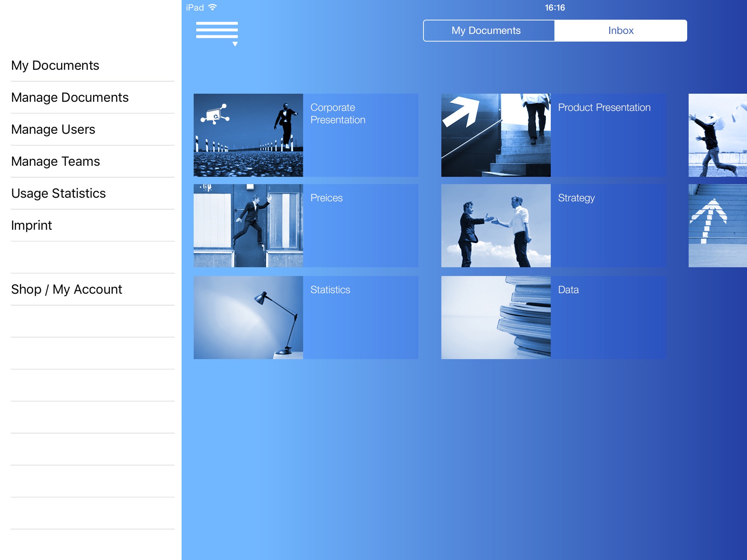Screen dimensions: 747x560
Task: Switch to the Inbox tab
Action: click(620, 31)
